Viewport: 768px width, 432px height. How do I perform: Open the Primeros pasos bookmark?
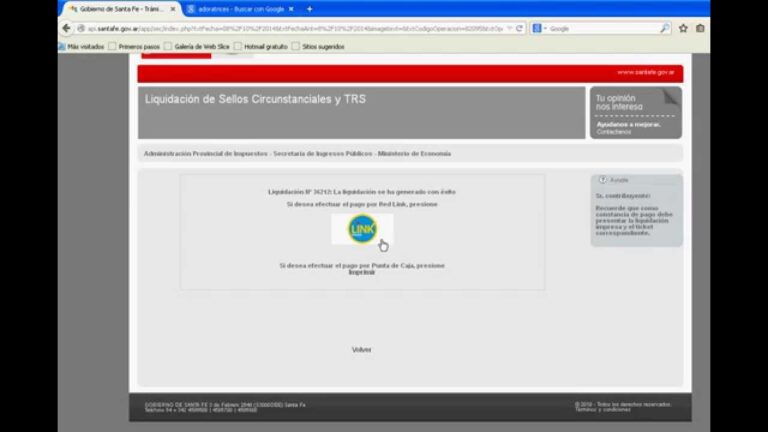pos(135,47)
